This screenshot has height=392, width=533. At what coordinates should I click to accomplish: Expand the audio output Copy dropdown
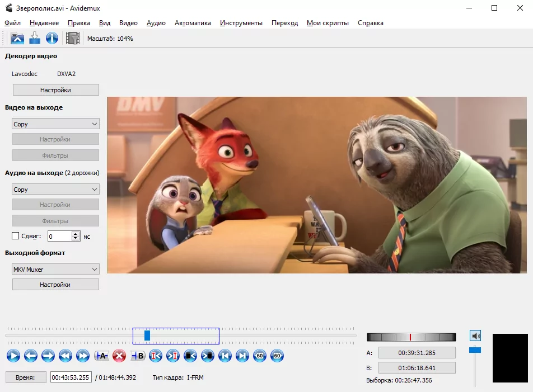click(55, 190)
